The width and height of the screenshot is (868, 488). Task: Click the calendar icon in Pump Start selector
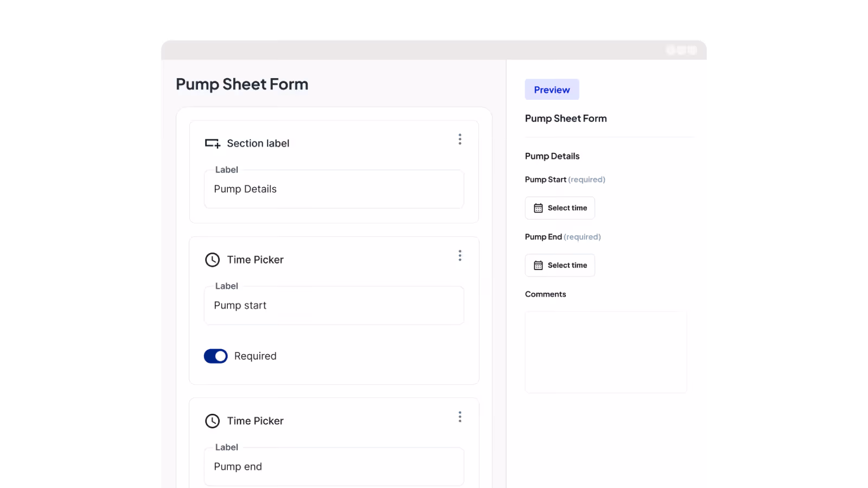538,208
